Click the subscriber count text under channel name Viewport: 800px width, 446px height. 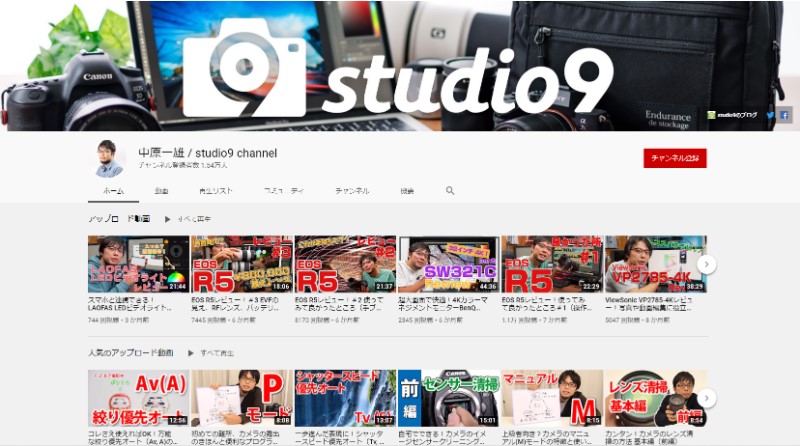[x=183, y=165]
